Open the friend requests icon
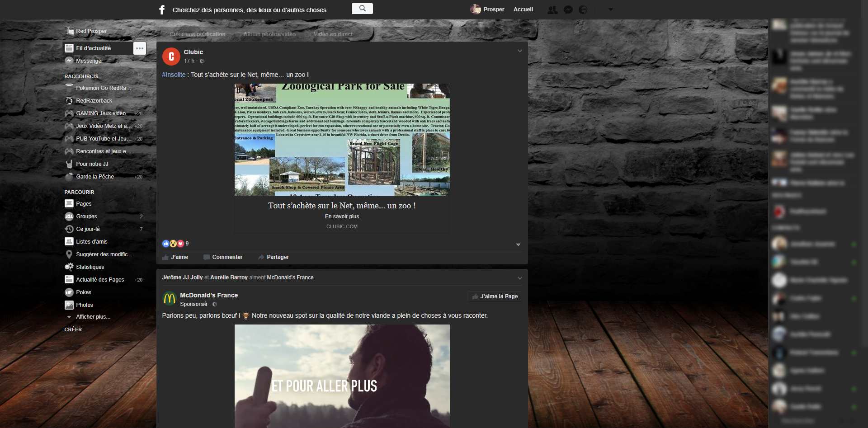 click(552, 9)
